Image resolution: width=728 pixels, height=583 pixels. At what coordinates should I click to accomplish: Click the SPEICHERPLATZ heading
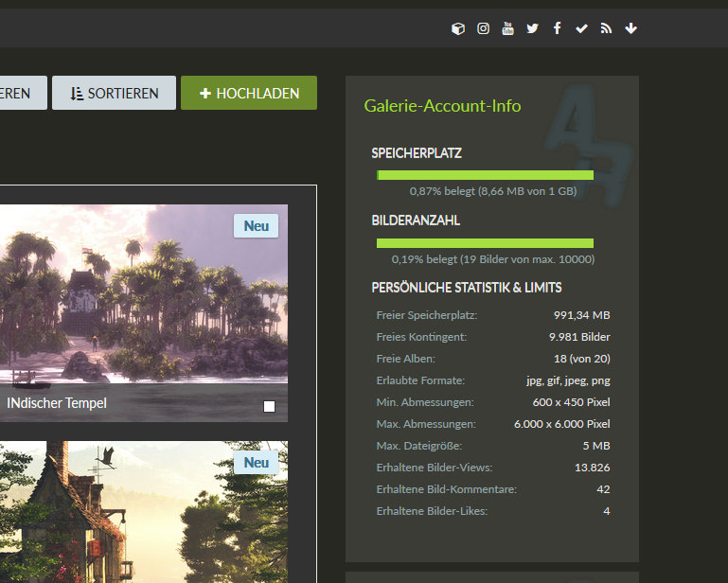click(x=417, y=153)
